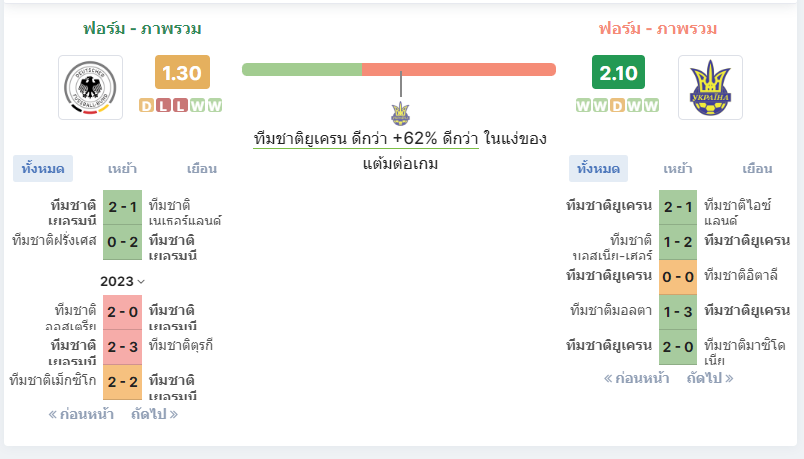This screenshot has width=804, height=459.
Task: Expand the 2023 year dropdown
Action: point(122,282)
